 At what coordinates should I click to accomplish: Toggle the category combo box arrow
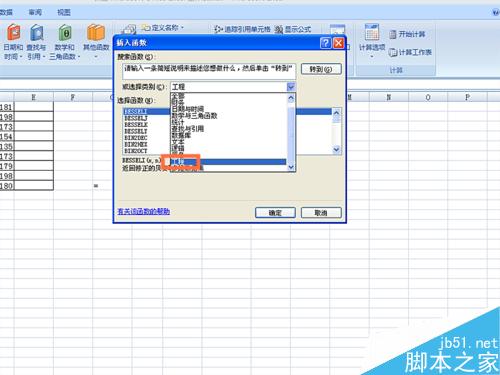(x=291, y=87)
